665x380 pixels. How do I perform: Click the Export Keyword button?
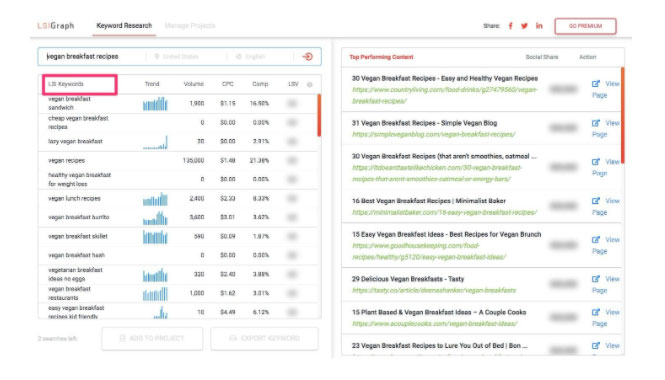pyautogui.click(x=264, y=338)
